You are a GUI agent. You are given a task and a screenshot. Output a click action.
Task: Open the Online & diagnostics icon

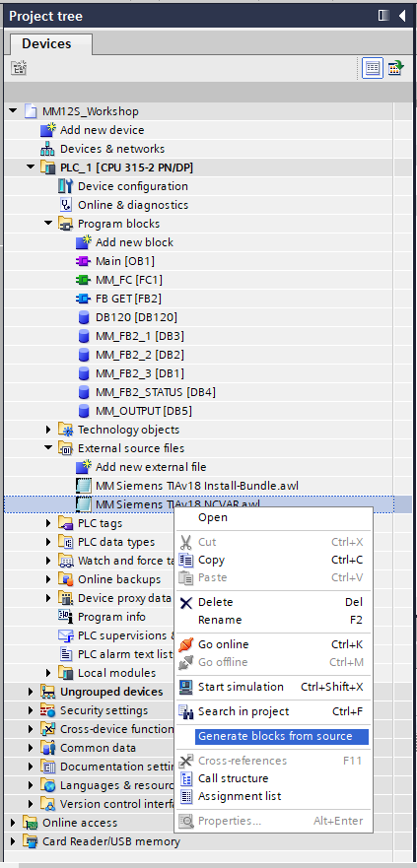tap(66, 205)
